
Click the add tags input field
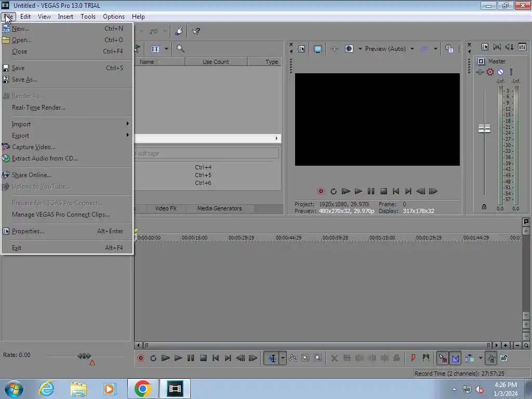point(207,153)
